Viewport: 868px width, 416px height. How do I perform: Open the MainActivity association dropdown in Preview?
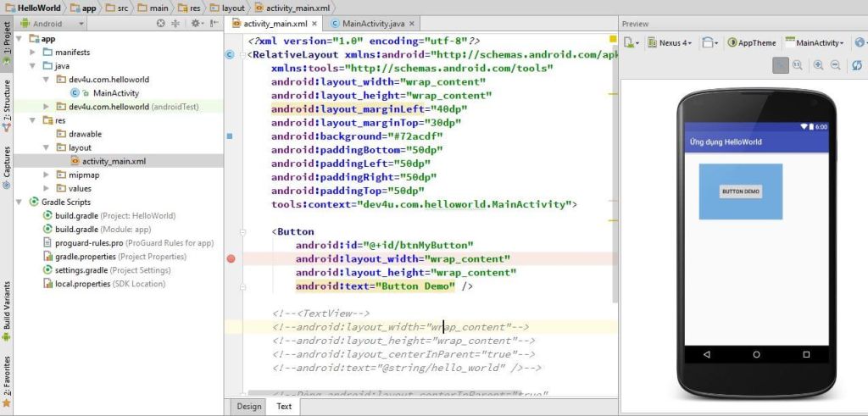tap(815, 42)
